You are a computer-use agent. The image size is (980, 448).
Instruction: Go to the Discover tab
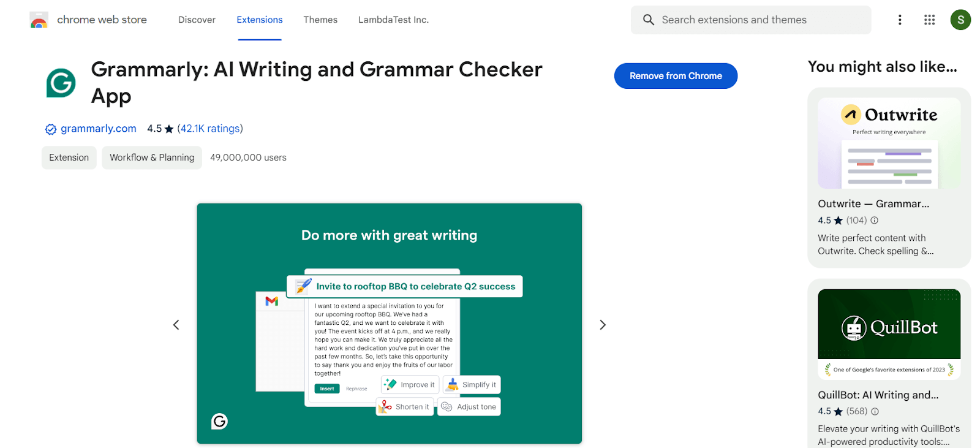[197, 20]
